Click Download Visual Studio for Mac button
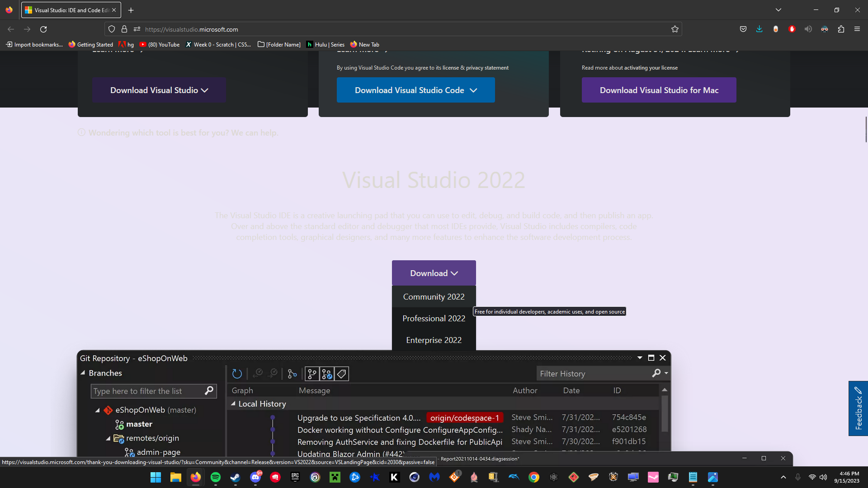868x488 pixels. tap(659, 90)
